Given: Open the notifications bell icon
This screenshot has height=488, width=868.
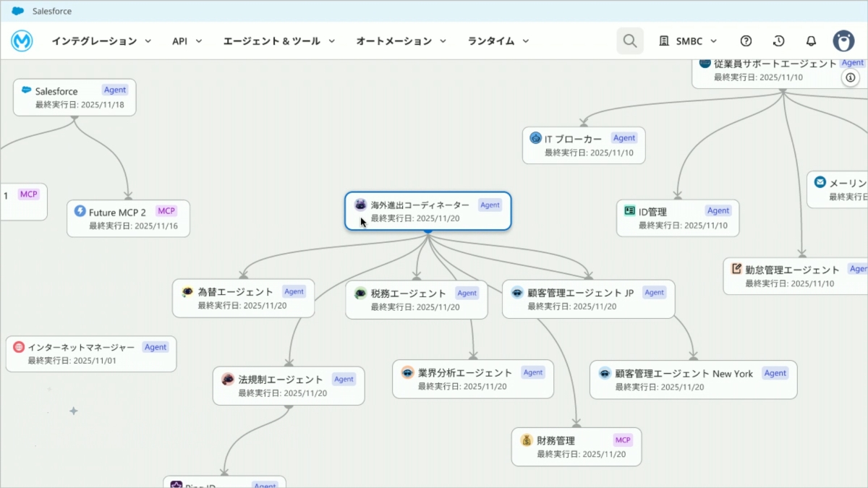Looking at the screenshot, I should [812, 41].
